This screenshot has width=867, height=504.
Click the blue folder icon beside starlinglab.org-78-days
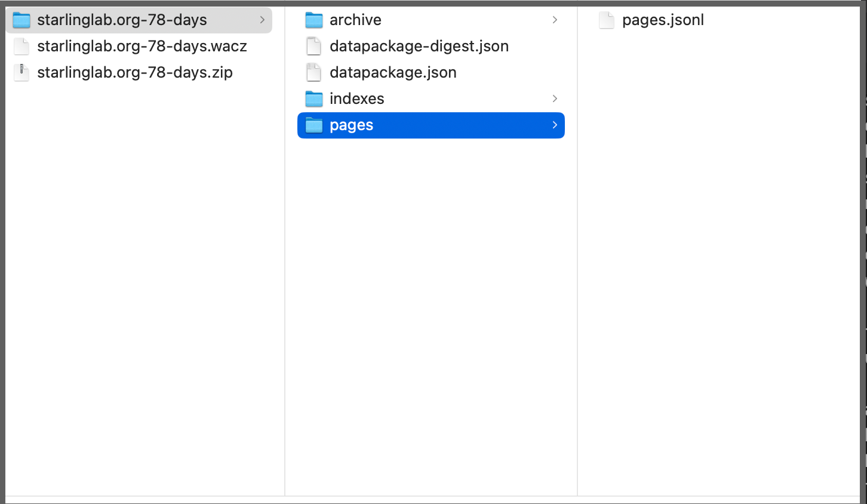click(21, 20)
